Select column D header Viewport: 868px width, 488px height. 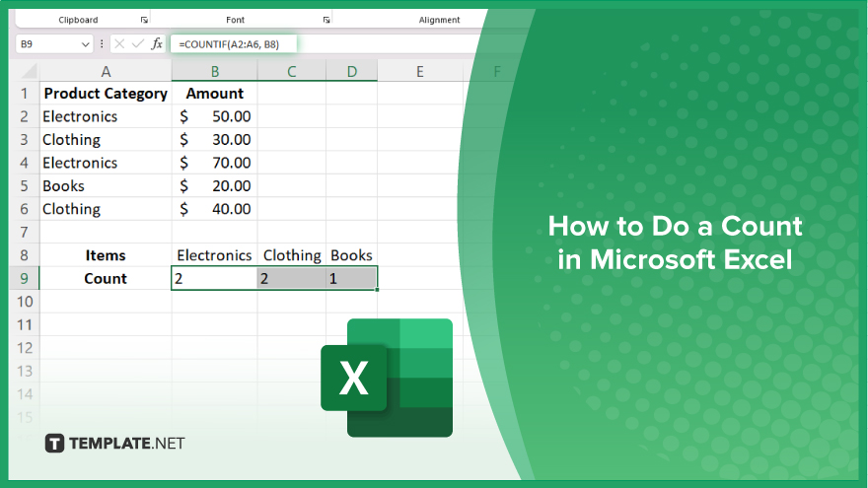click(x=352, y=71)
